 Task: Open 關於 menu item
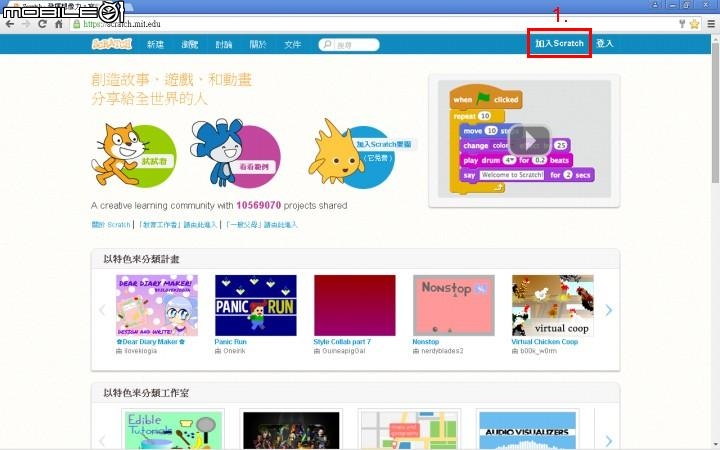[x=258, y=45]
